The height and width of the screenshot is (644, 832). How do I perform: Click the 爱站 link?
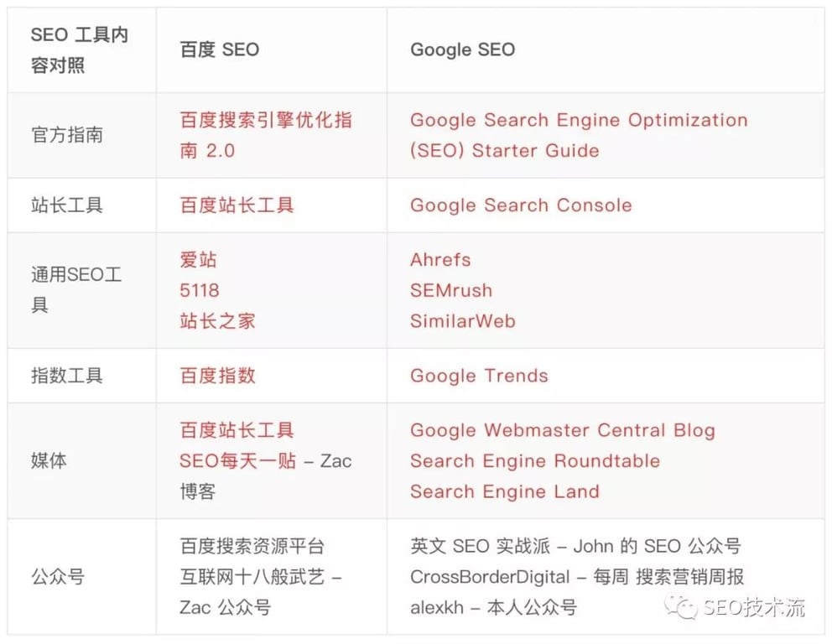(199, 260)
